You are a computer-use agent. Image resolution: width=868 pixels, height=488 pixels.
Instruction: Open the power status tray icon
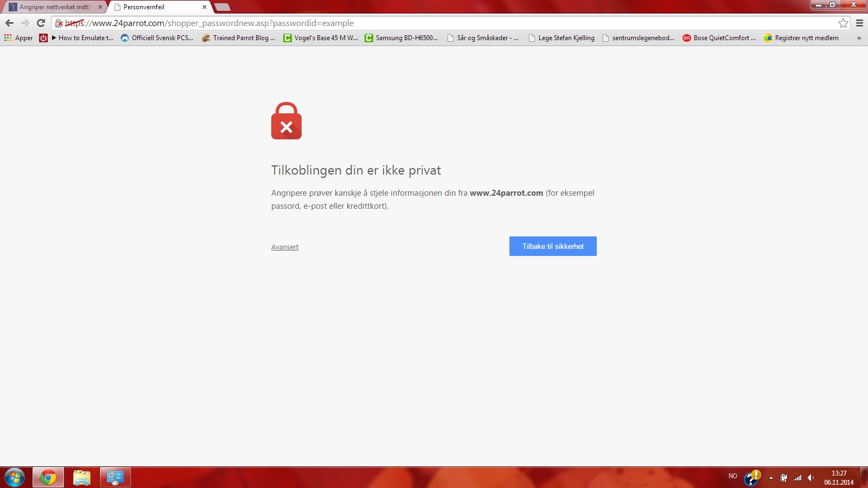coord(784,478)
